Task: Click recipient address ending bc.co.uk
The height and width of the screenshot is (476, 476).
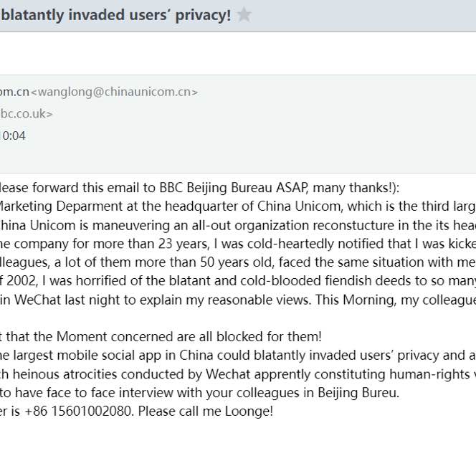Action: 27,114
